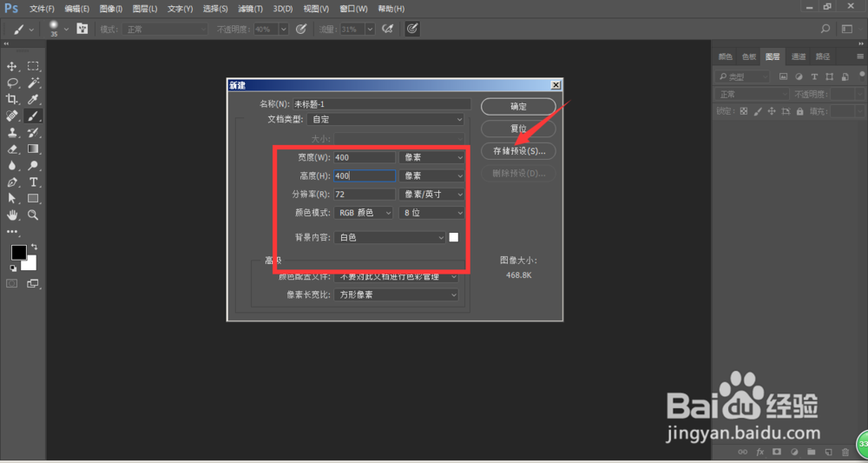Reset default foreground and background colors
The width and height of the screenshot is (868, 463).
click(x=13, y=268)
